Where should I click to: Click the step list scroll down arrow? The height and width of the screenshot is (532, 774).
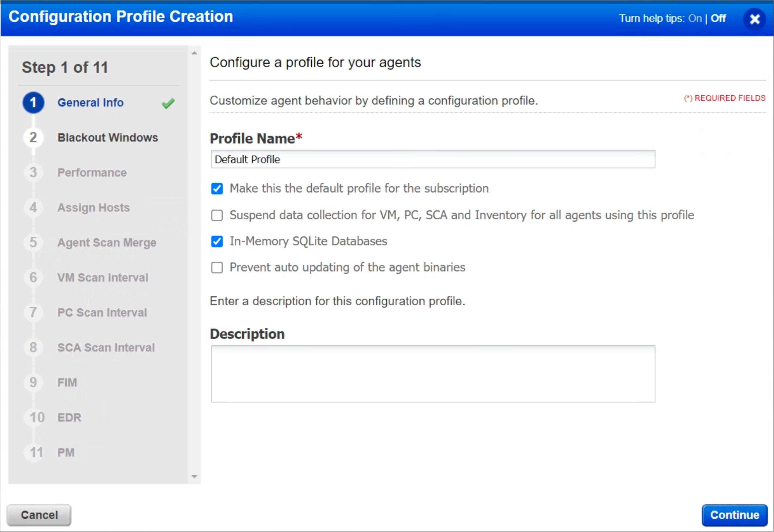(x=194, y=477)
